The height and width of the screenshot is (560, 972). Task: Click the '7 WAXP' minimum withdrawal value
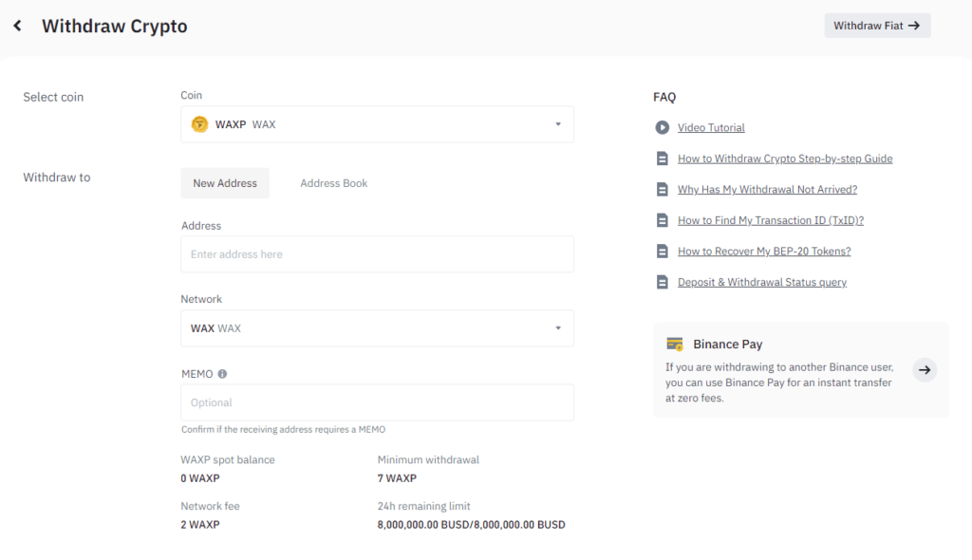click(x=397, y=478)
